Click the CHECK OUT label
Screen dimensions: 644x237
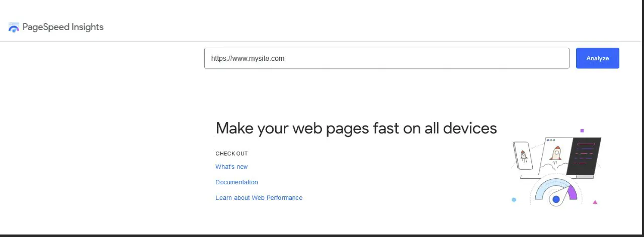tap(231, 154)
